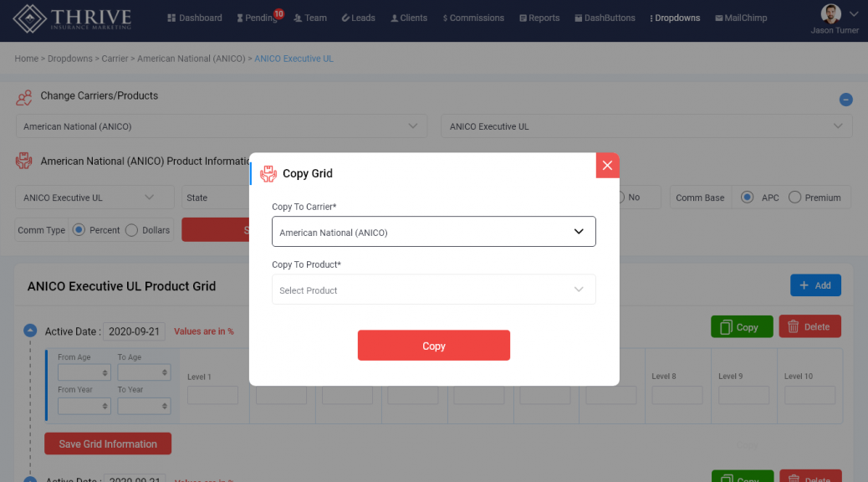Select the Premium Comm Base option
Viewport: 868px width, 482px height.
point(794,197)
